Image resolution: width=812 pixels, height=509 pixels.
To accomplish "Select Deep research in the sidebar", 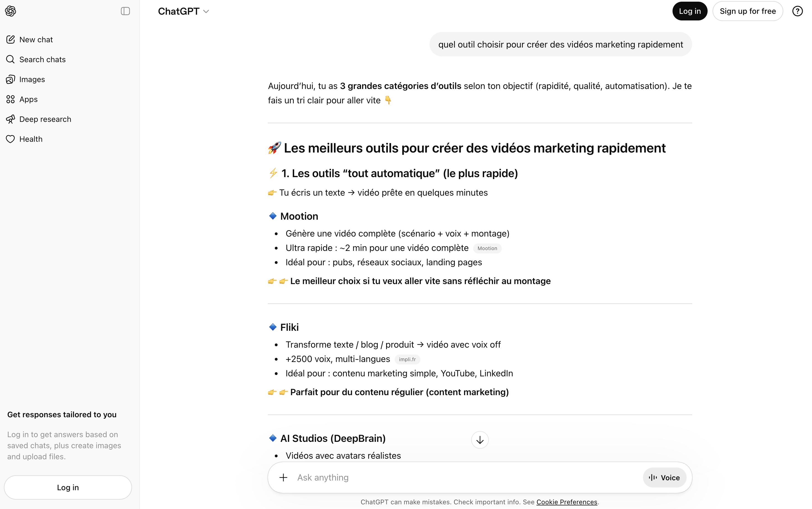I will (45, 119).
